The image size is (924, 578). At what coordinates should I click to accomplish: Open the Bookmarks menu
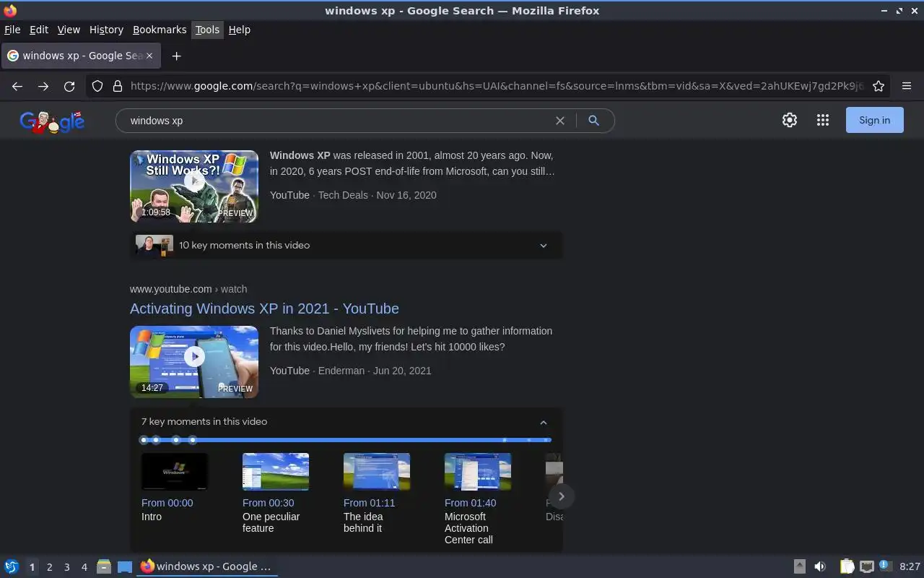pos(160,30)
